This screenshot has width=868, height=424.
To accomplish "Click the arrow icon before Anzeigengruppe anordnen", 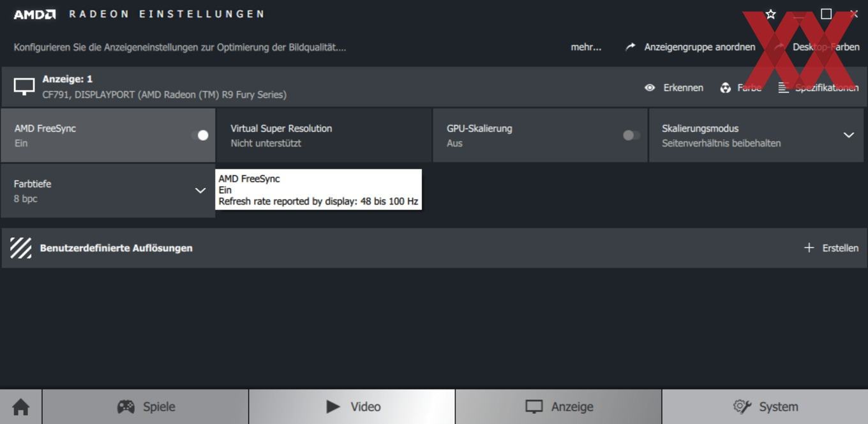I will [x=631, y=47].
